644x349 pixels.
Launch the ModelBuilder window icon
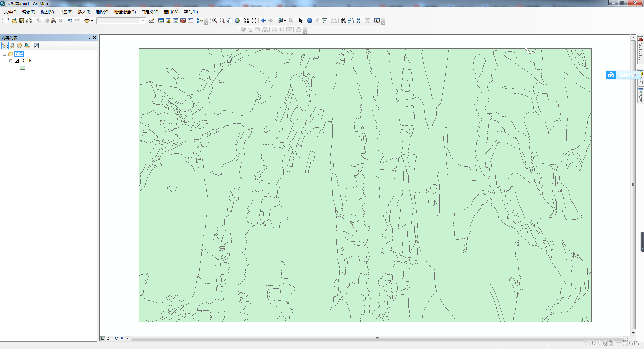(200, 21)
